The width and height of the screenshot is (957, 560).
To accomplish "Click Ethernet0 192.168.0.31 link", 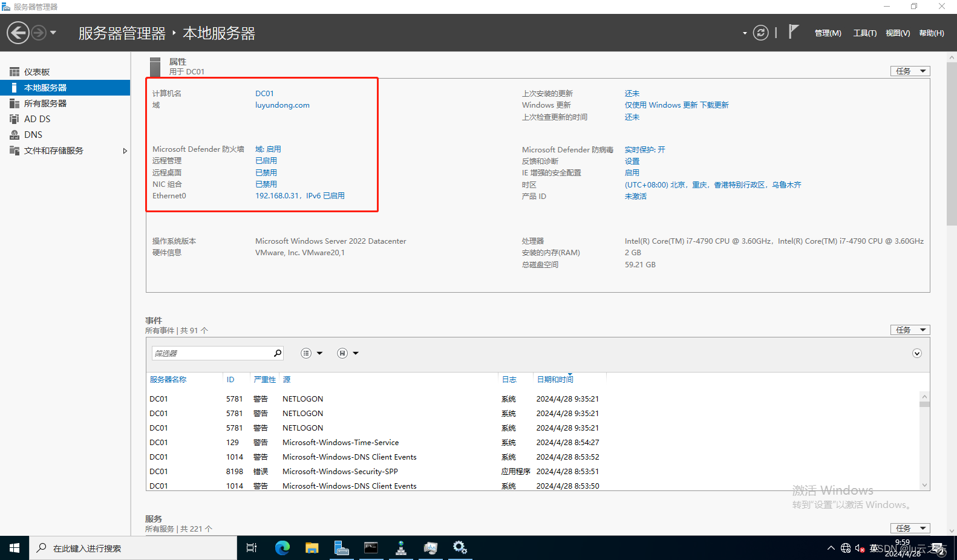I will [300, 196].
